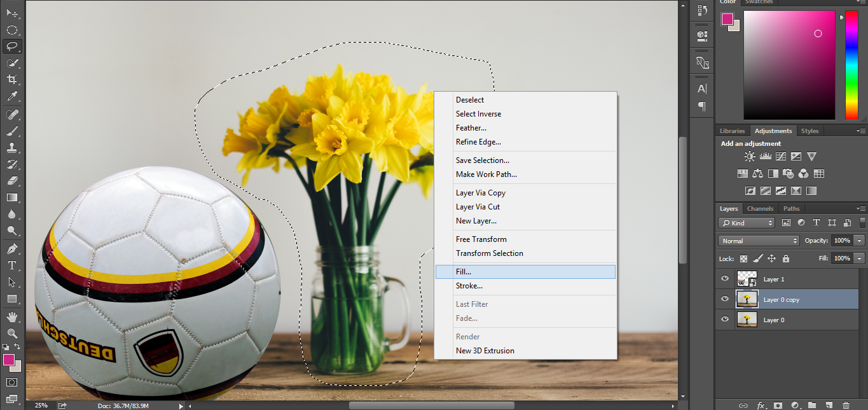This screenshot has width=868, height=410.
Task: Open the layer blend mode dropdown
Action: [759, 240]
